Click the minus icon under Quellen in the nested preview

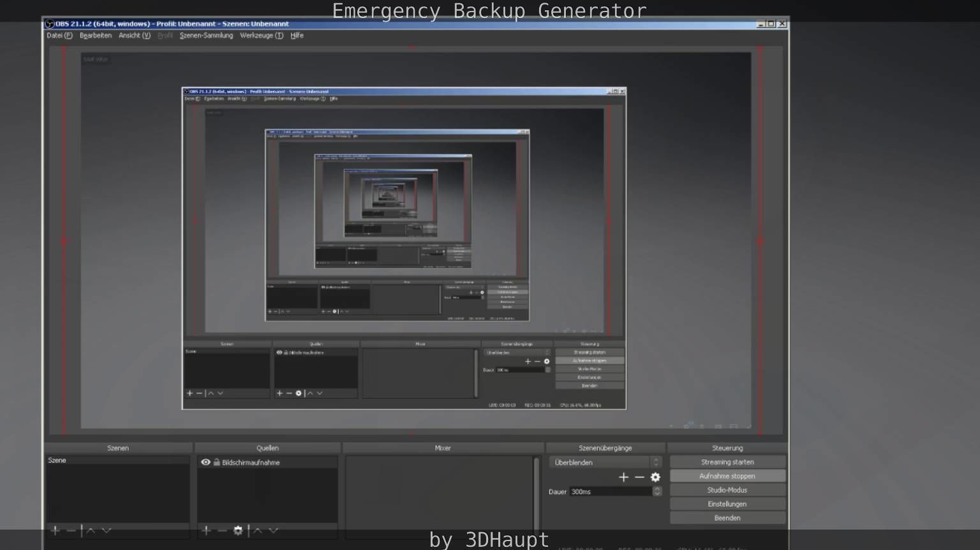(289, 393)
